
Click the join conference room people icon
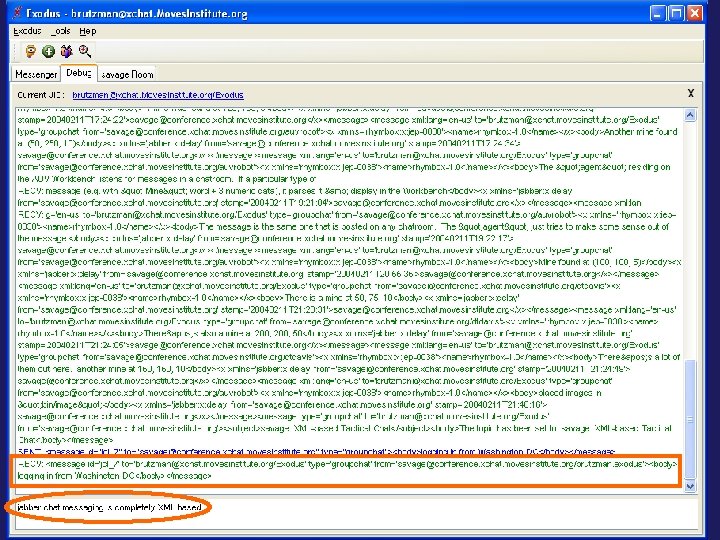[x=67, y=51]
